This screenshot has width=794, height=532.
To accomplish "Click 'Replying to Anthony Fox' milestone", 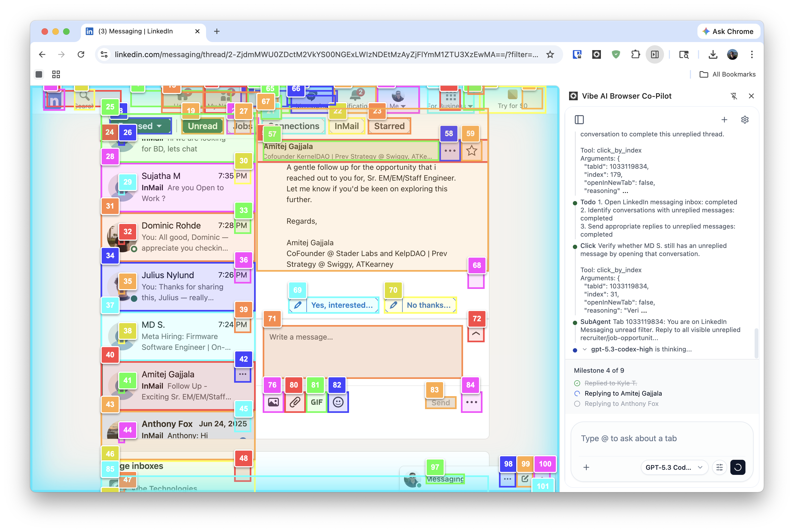I will [621, 404].
